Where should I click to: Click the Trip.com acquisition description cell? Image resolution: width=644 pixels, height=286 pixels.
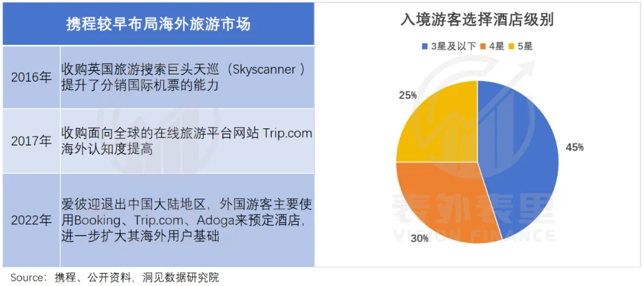tap(187, 141)
